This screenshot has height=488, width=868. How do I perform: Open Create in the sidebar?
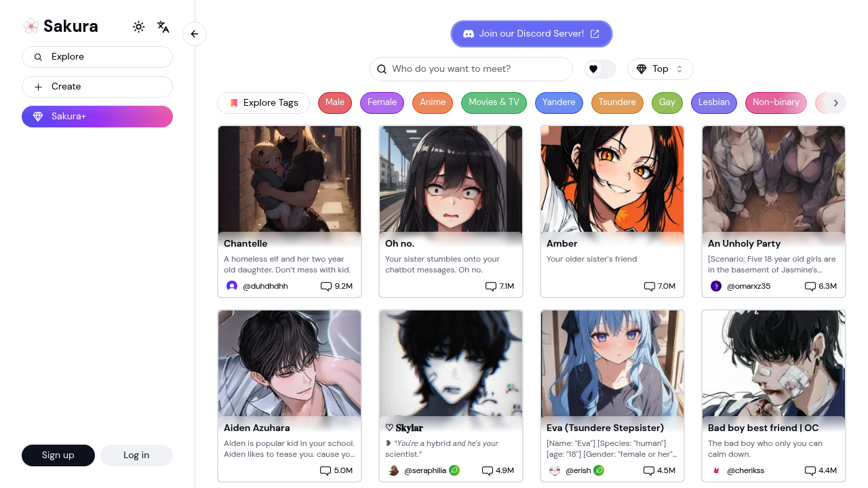97,87
